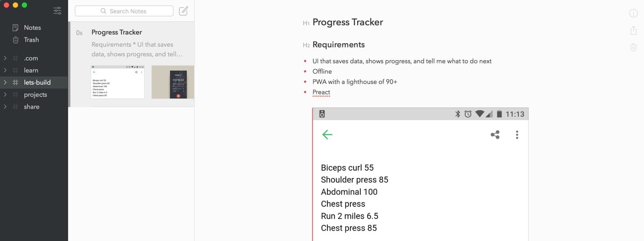Click the share icon in phone screenshot
644x241 pixels.
pyautogui.click(x=495, y=134)
